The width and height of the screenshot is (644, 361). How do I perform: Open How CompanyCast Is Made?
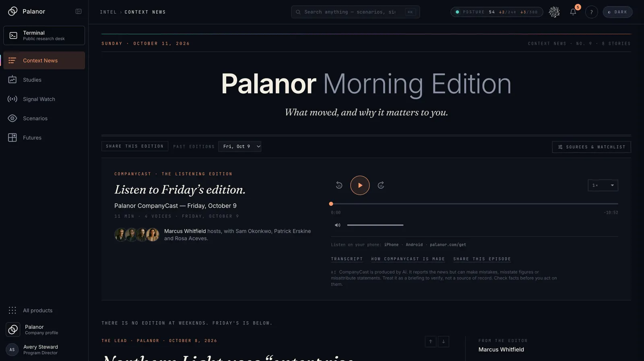pyautogui.click(x=408, y=259)
